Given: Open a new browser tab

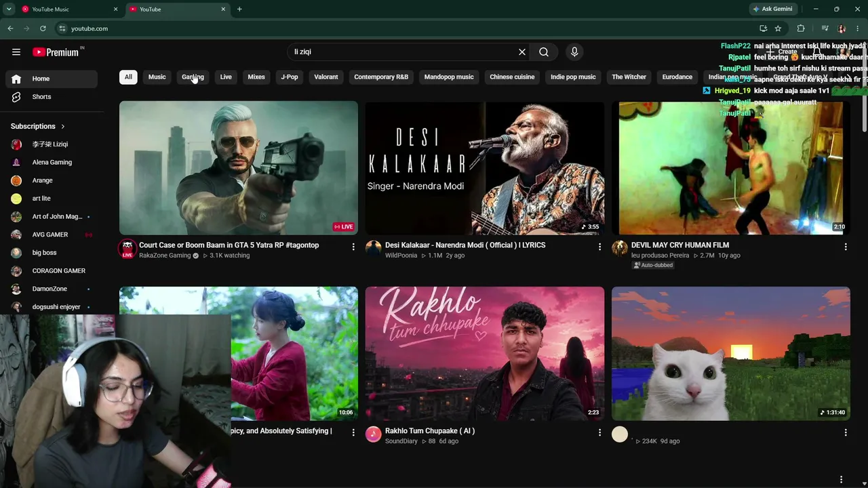Looking at the screenshot, I should point(239,9).
